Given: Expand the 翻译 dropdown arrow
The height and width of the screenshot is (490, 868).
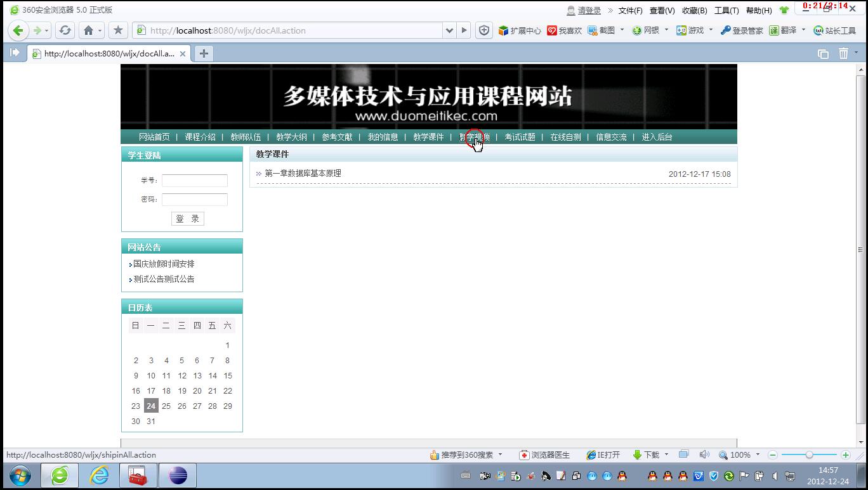Looking at the screenshot, I should [x=803, y=30].
